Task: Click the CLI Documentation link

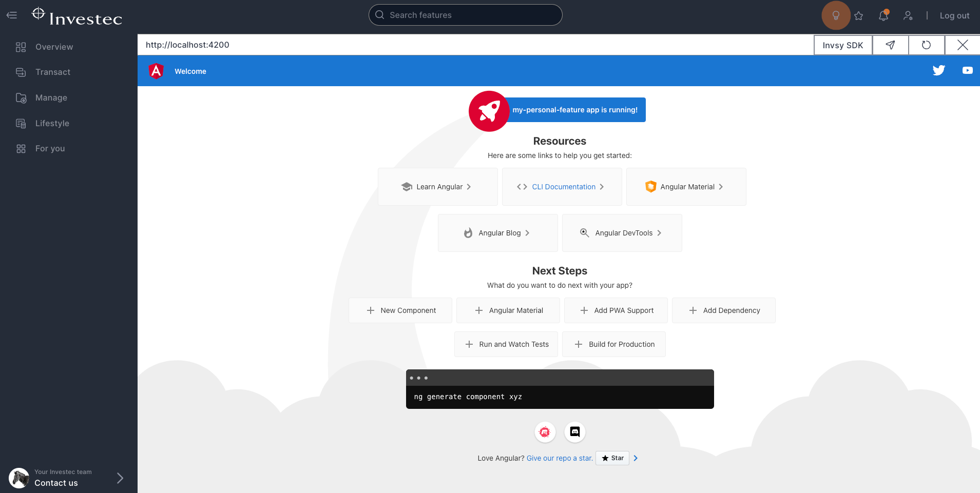Action: pos(563,187)
